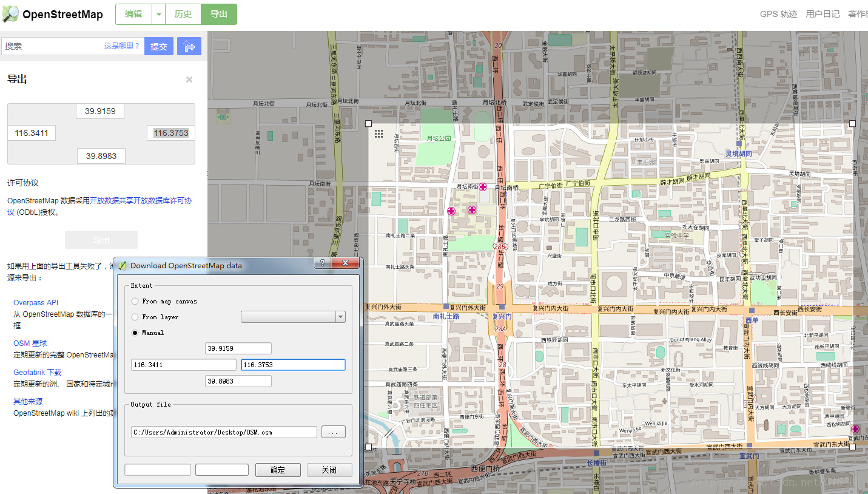Click the OpenStreetMap title text
The height and width of the screenshot is (494, 868).
(x=62, y=15)
